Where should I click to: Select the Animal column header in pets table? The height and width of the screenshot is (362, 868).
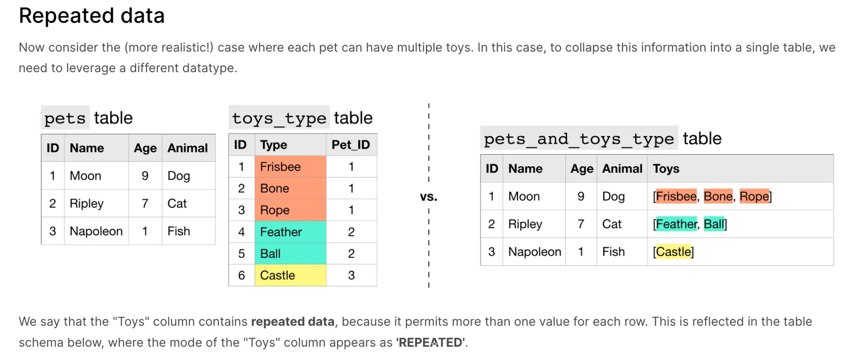point(188,148)
